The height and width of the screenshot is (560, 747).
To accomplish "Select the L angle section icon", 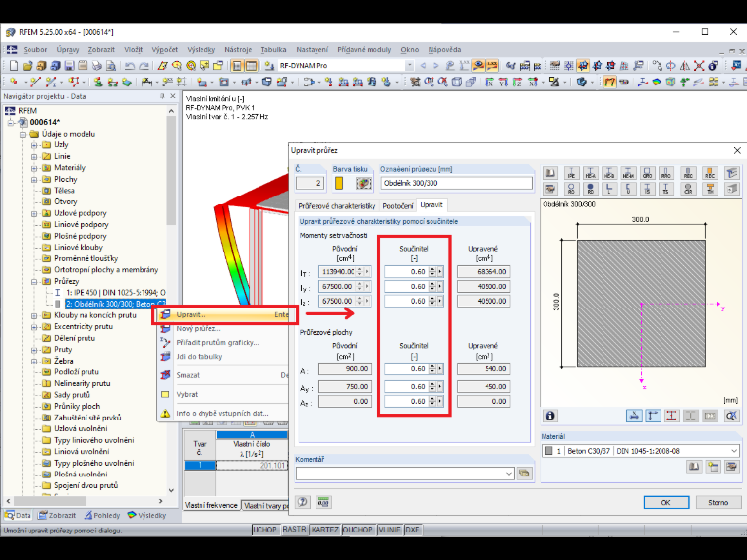I will pos(609,189).
